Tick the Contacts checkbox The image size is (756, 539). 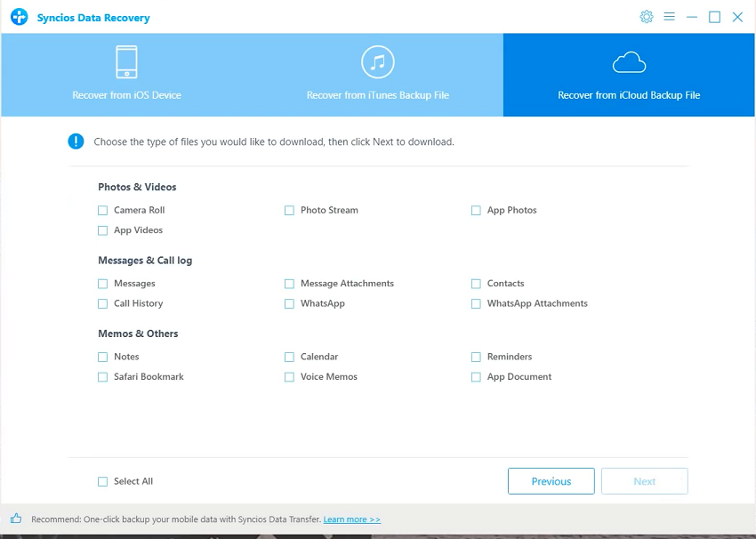(476, 284)
